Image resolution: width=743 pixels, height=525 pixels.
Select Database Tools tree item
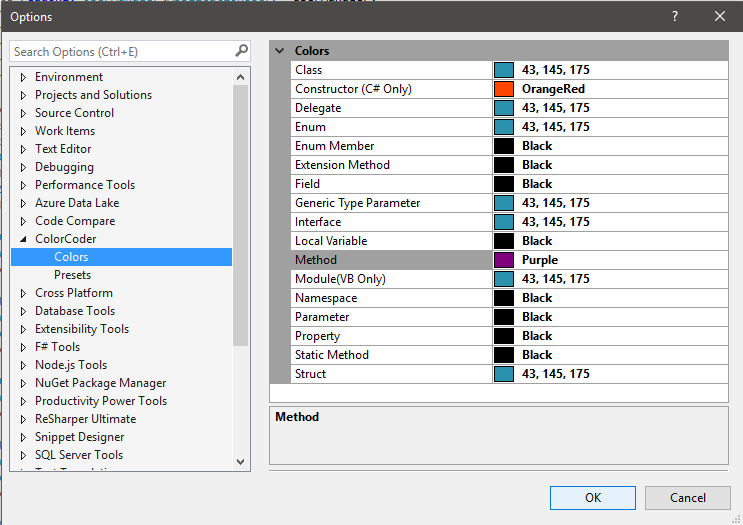tap(75, 311)
